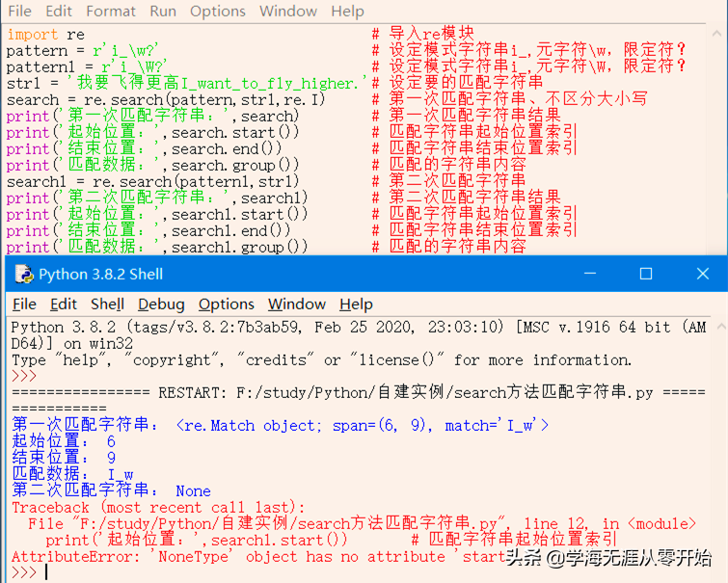Click the print line with search1.group()
The height and width of the screenshot is (583, 728).
coord(157,247)
